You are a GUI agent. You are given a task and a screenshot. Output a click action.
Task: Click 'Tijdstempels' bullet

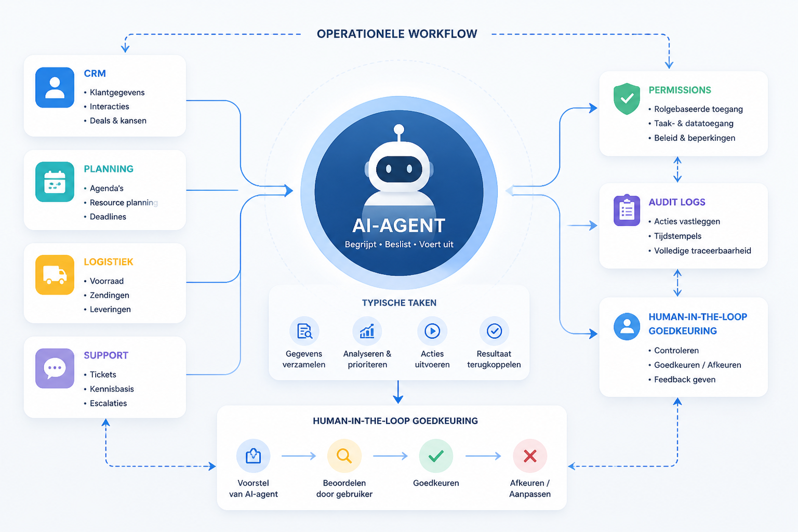(677, 236)
